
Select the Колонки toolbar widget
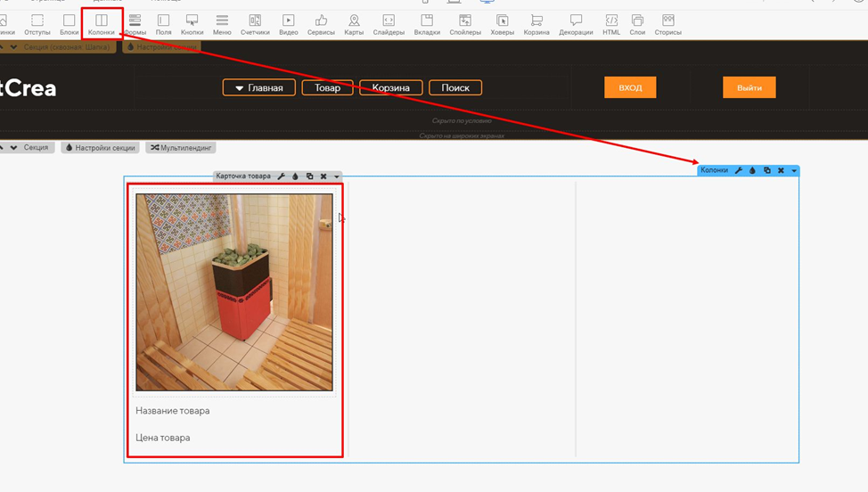pyautogui.click(x=102, y=25)
